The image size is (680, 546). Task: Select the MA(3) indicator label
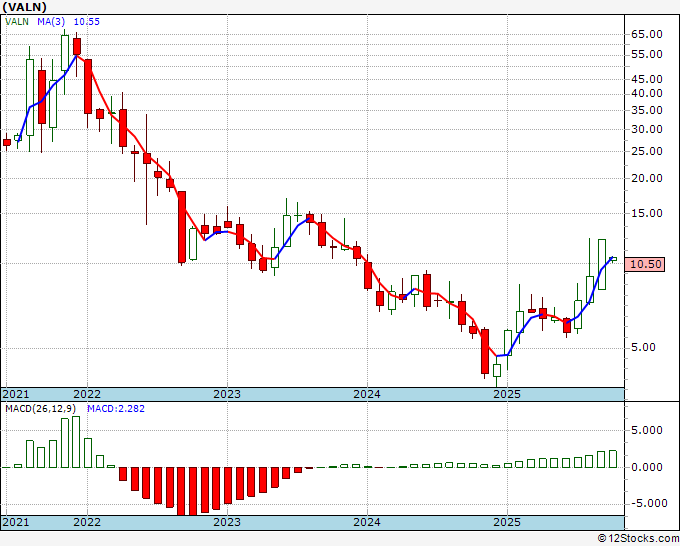(52, 21)
